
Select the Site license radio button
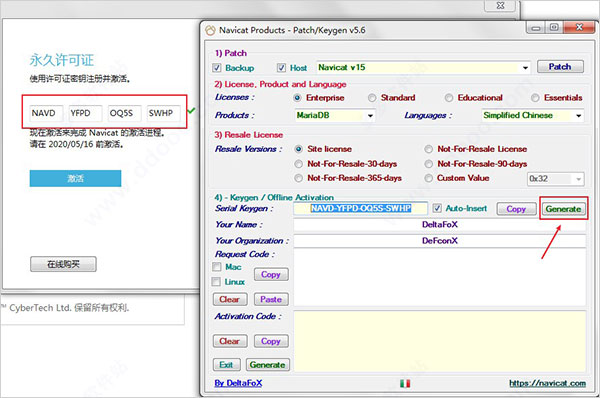tap(298, 149)
